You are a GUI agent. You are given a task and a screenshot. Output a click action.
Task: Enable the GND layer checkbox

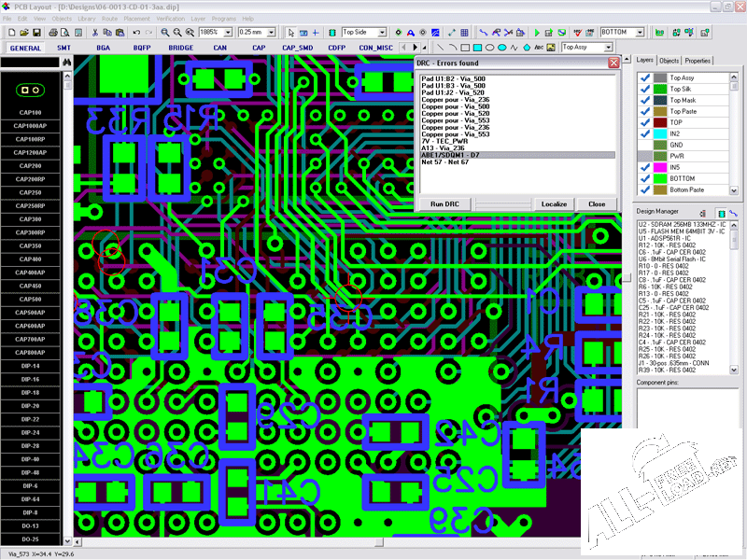click(644, 145)
